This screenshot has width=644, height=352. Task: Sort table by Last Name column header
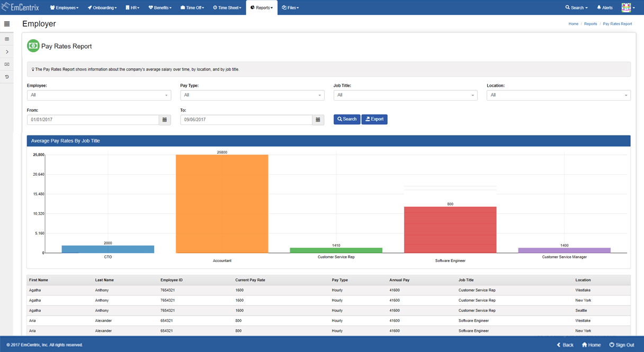pos(104,280)
